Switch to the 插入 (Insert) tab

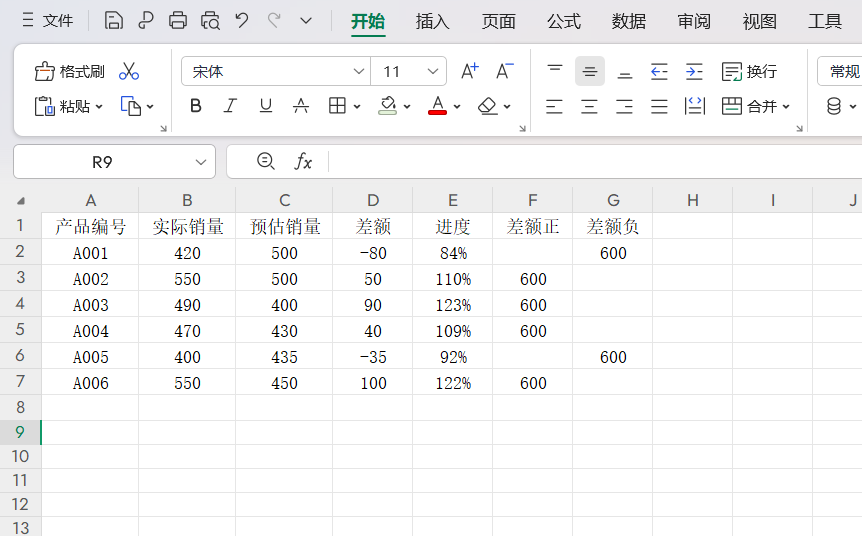click(433, 21)
